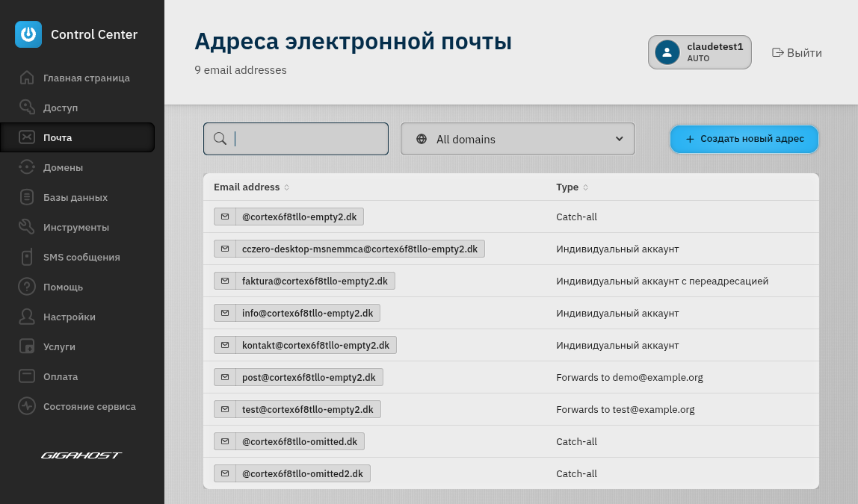This screenshot has height=504, width=858.
Task: Click mail icon for kontakt address
Action: click(225, 345)
